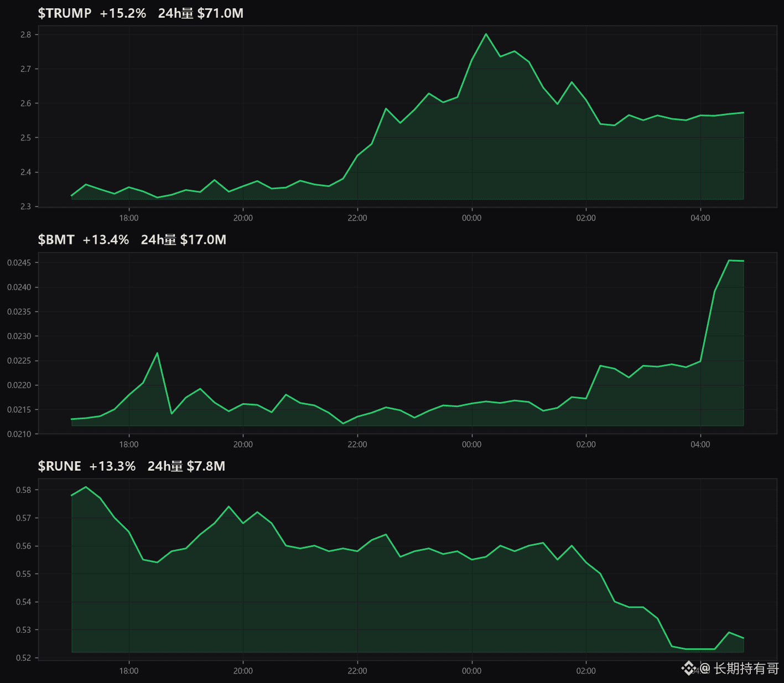This screenshot has height=683, width=784.
Task: Click 20:00 on the BMT chart time axis
Action: click(243, 445)
